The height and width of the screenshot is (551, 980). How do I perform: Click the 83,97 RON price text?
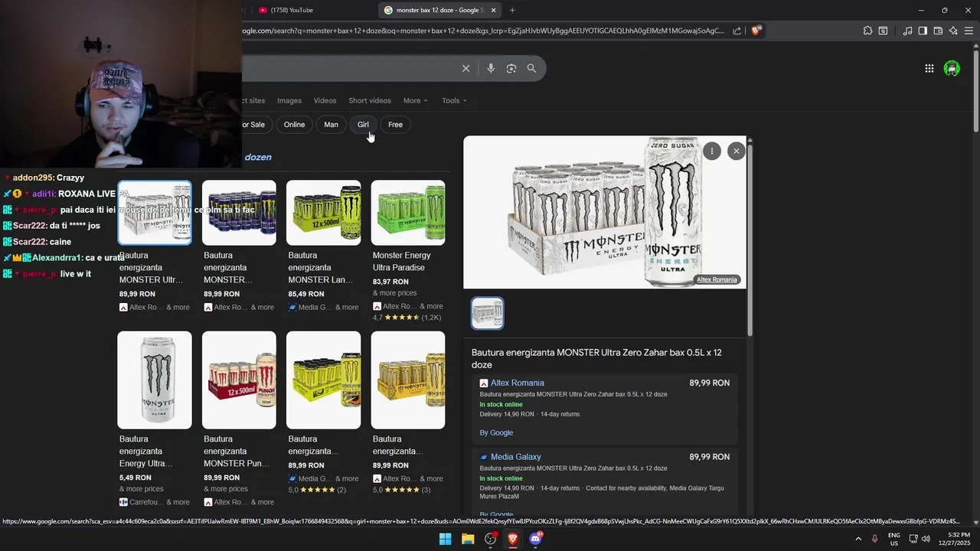pyautogui.click(x=390, y=282)
